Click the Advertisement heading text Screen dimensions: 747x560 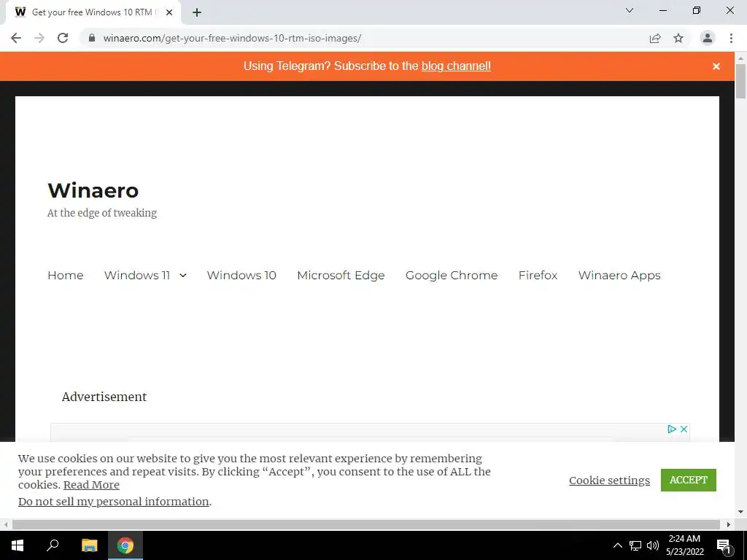click(x=104, y=397)
